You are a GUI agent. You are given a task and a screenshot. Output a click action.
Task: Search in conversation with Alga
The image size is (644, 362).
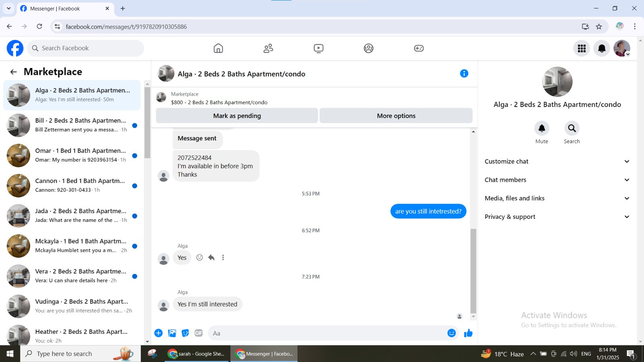point(572,128)
